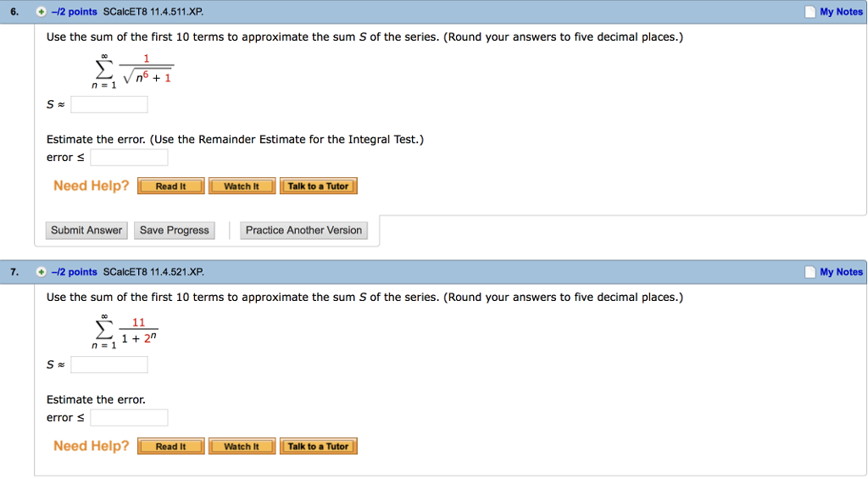Expand question 7 points plus icon
This screenshot has width=868, height=479.
click(x=41, y=272)
